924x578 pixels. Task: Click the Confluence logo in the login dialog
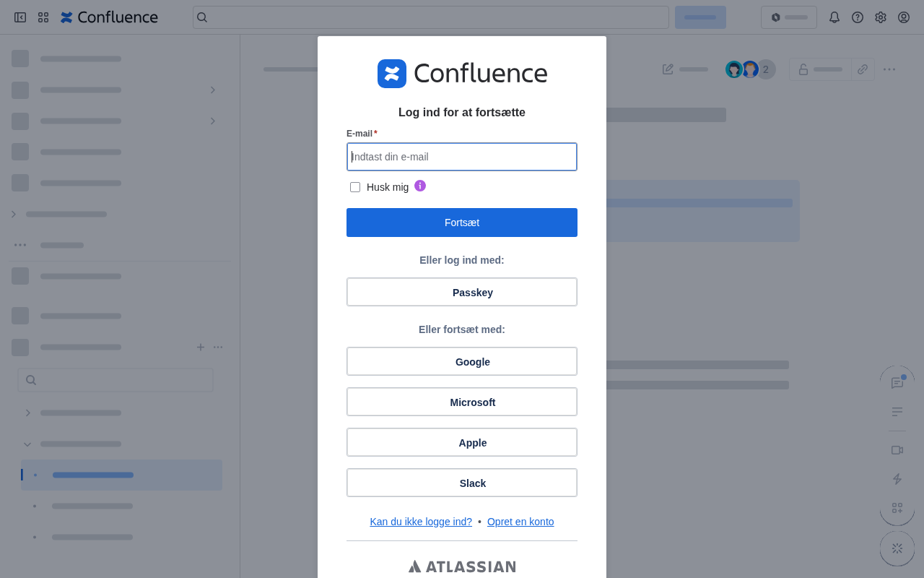462,74
